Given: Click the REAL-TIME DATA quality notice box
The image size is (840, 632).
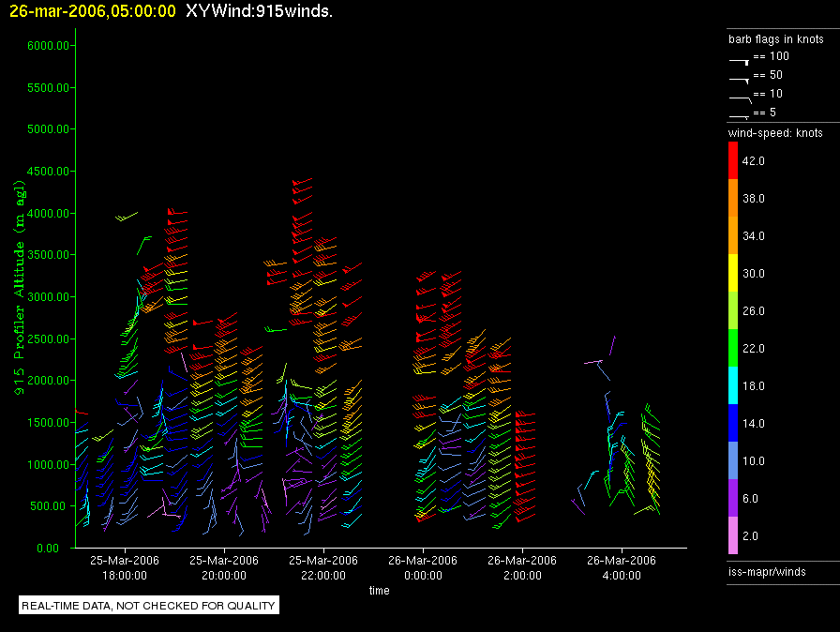Looking at the screenshot, I should [x=149, y=606].
